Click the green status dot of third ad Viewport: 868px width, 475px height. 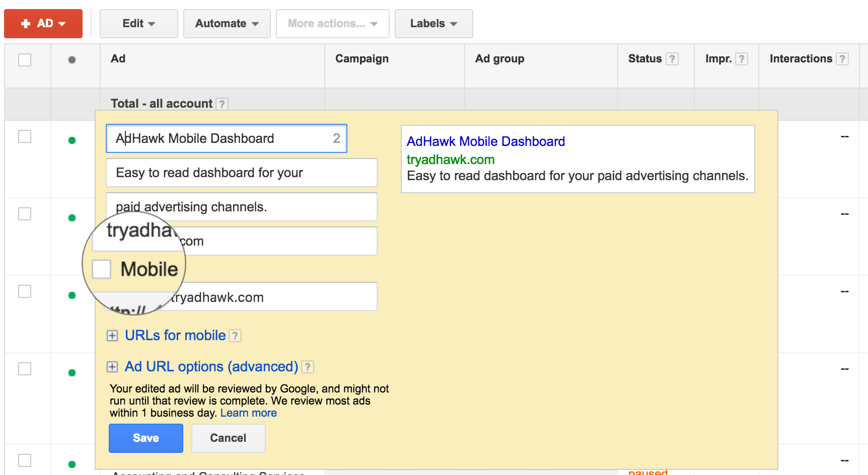point(72,295)
